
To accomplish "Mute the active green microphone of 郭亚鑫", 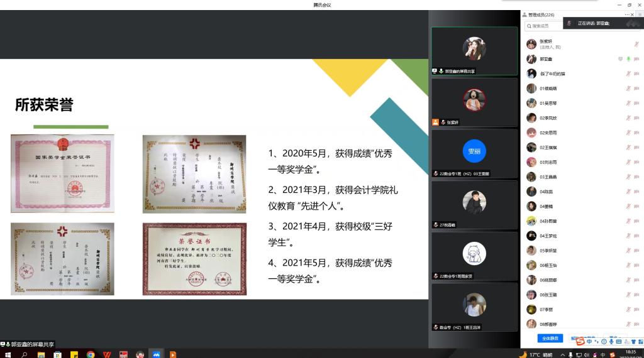I will (x=628, y=59).
